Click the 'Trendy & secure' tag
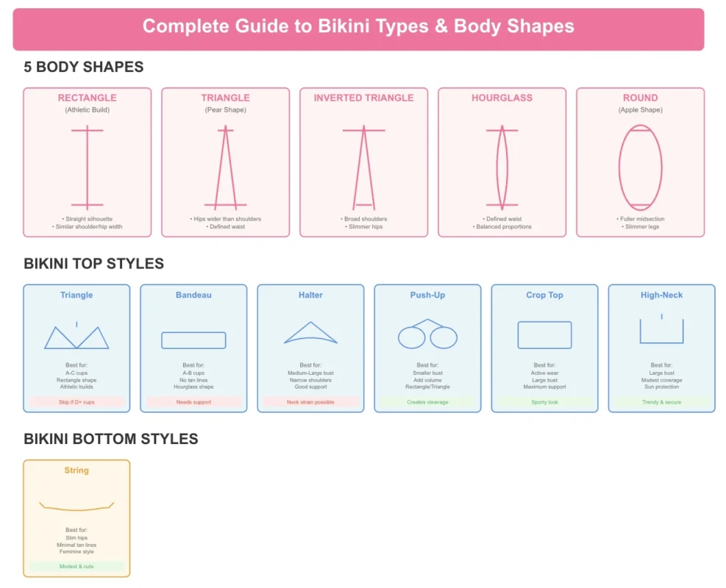The width and height of the screenshot is (726, 588). coord(661,402)
